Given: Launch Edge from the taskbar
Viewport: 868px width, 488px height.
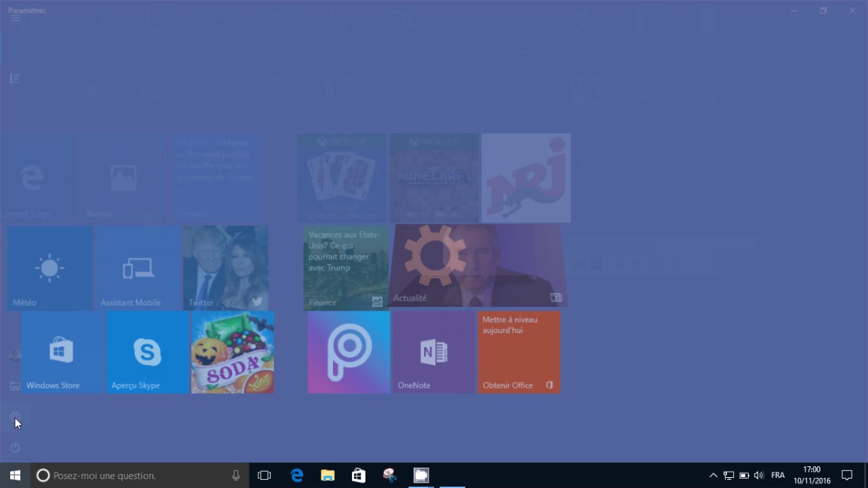Looking at the screenshot, I should point(297,475).
